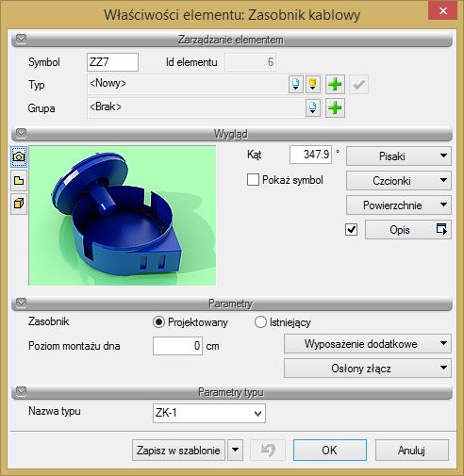Click the Opis button
The image size is (464, 476).
[408, 230]
